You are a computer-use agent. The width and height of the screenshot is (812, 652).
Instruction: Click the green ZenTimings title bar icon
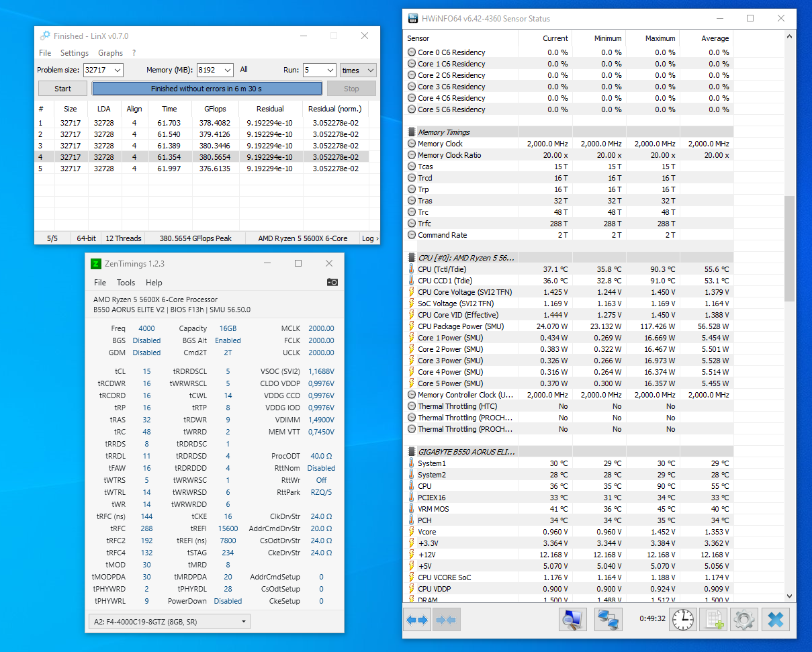tap(96, 264)
